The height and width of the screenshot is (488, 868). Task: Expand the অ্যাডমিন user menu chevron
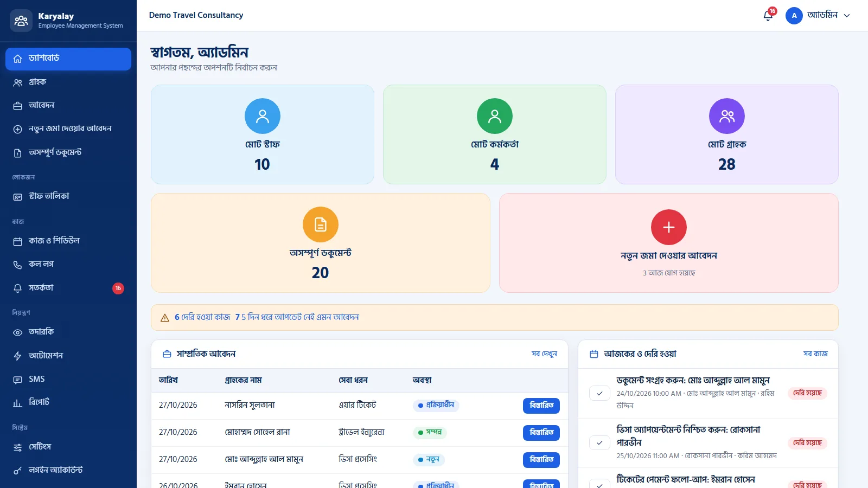click(847, 16)
